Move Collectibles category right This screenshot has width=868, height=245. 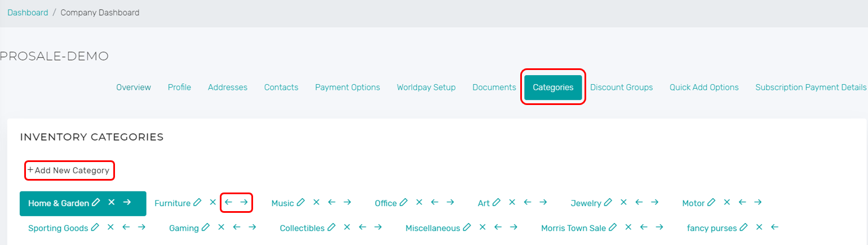click(x=378, y=227)
